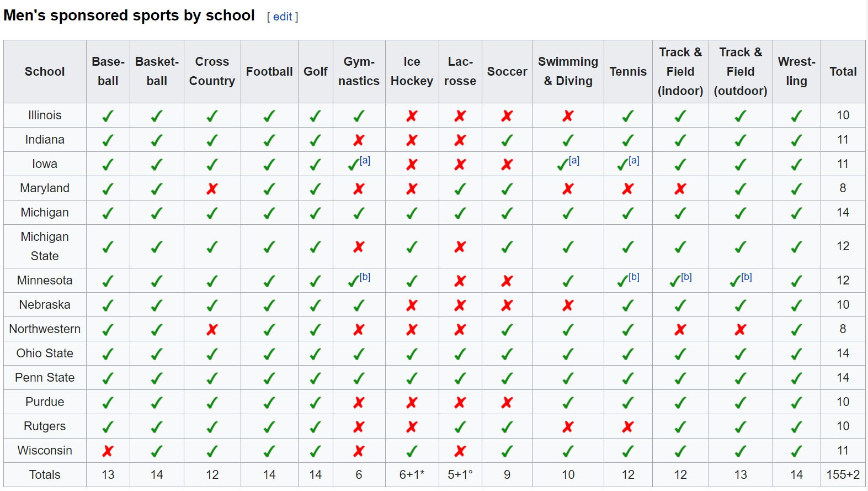This screenshot has height=491, width=868.
Task: Click the red X for Minnesota Soccer
Action: click(507, 281)
